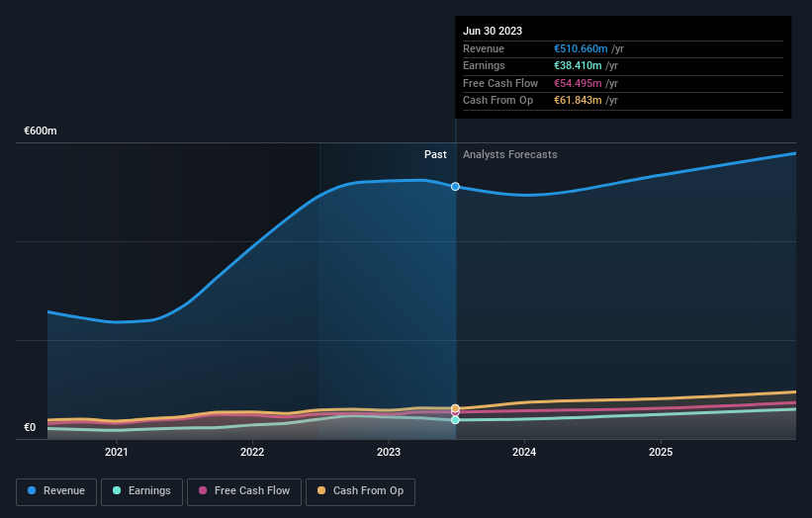Viewport: 812px width, 518px height.
Task: Select the 2021 x-axis label
Action: tap(117, 452)
